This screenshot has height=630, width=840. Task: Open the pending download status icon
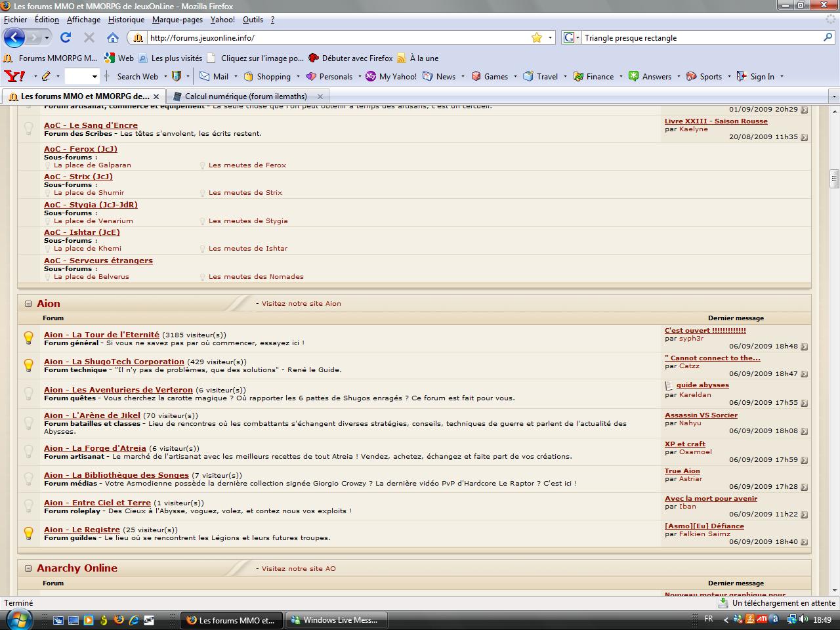click(723, 602)
